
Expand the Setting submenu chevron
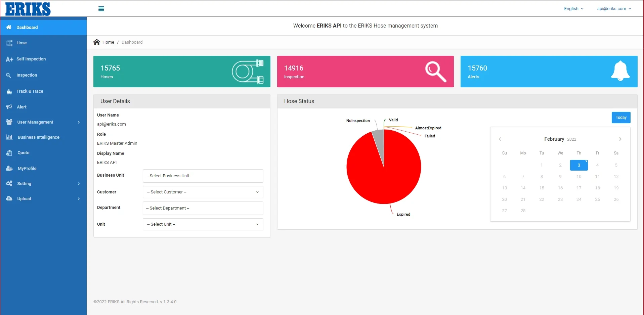click(x=79, y=184)
